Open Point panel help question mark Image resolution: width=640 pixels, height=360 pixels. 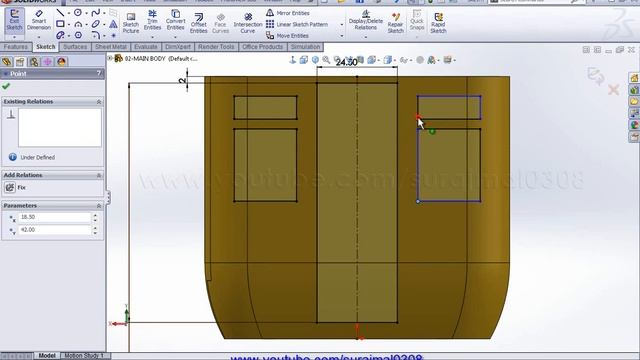pos(99,73)
